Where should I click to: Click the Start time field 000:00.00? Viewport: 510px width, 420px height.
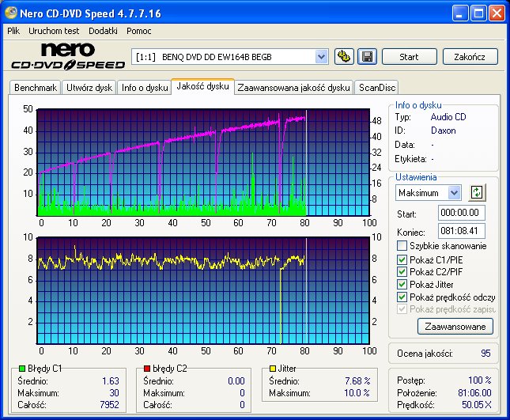[x=461, y=213]
